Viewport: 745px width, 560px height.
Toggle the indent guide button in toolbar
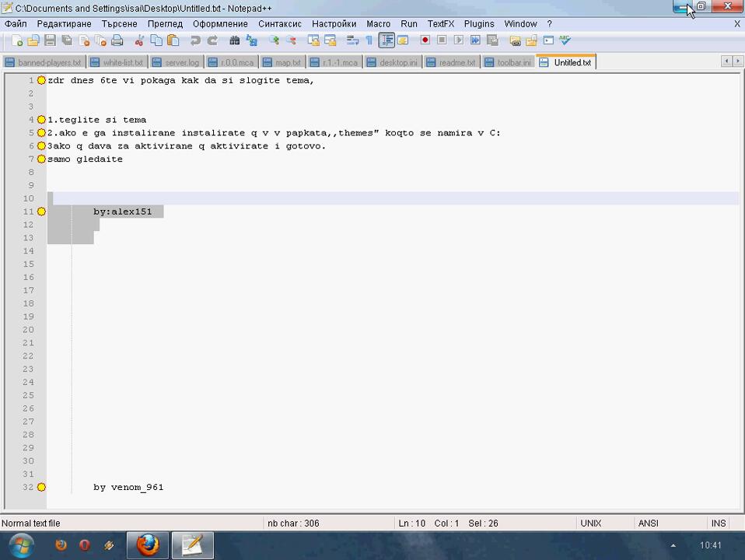pyautogui.click(x=386, y=40)
